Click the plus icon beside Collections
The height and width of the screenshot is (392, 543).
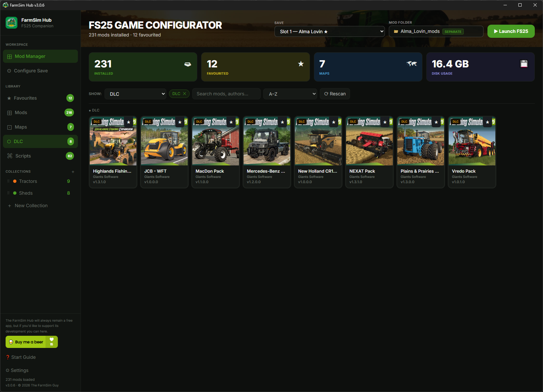73,172
